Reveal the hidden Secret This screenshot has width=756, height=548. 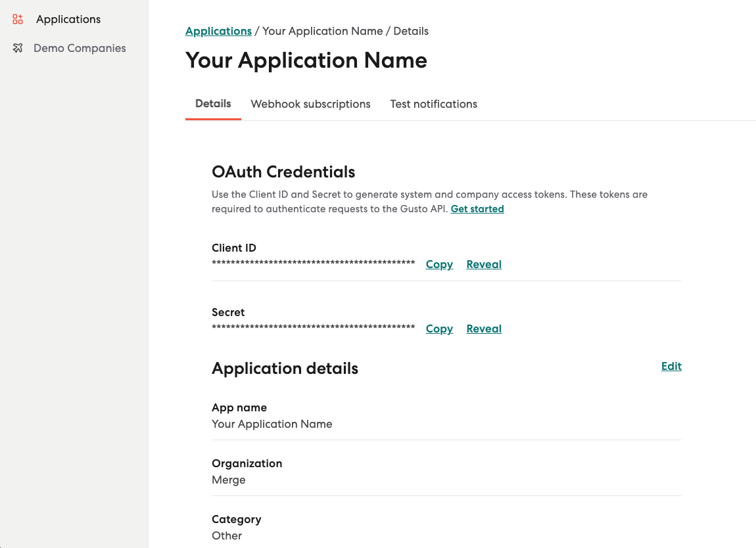(484, 329)
